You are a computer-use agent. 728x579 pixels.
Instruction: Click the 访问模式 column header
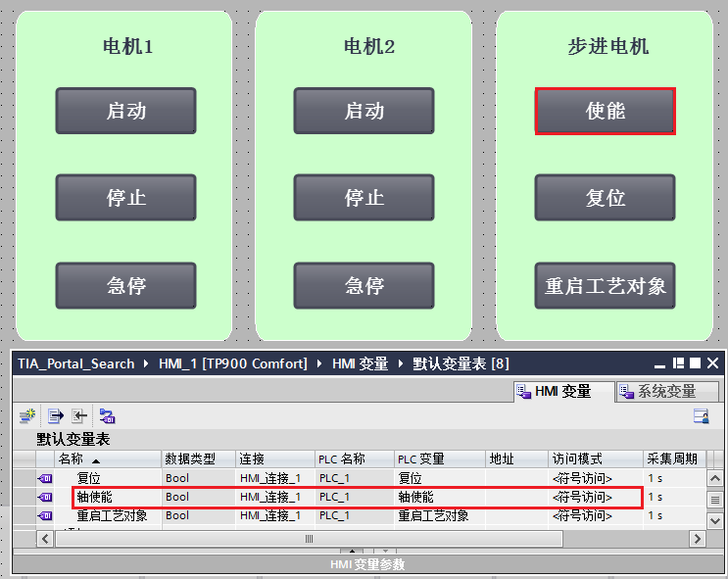click(x=596, y=458)
